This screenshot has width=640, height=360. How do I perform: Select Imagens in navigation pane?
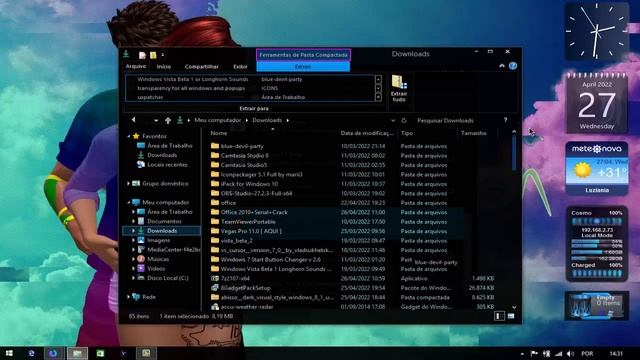click(158, 240)
